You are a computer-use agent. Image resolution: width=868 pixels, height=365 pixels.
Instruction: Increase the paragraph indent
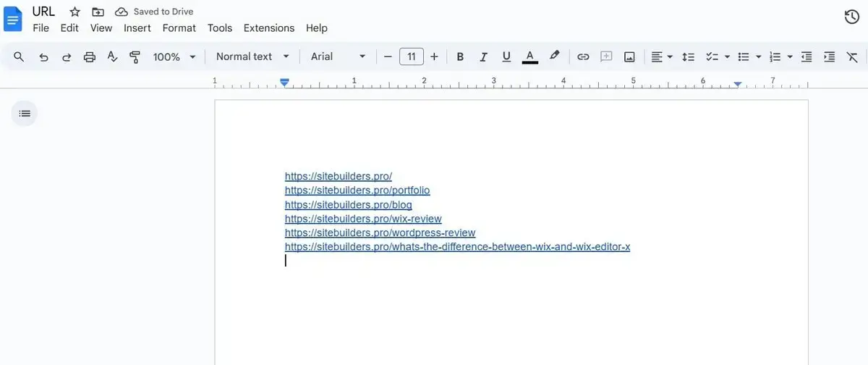830,56
